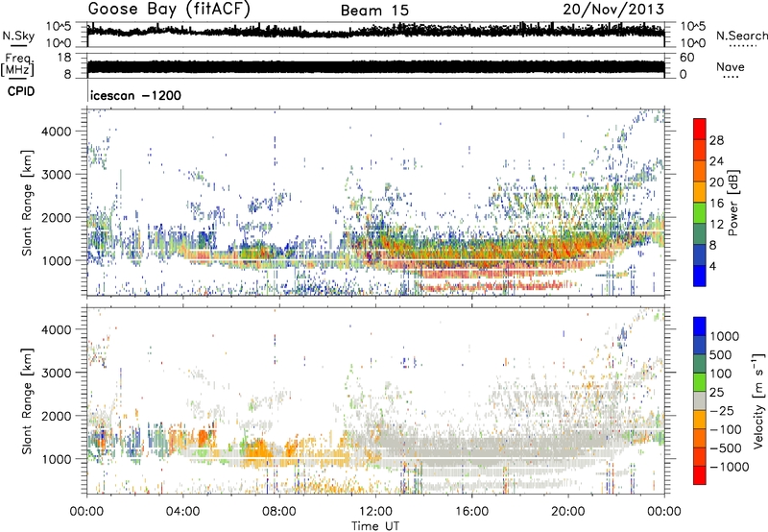Screen dimensions: 768x532
Task: Pick the gray -25 to 25 velocity segment
Action: click(700, 401)
